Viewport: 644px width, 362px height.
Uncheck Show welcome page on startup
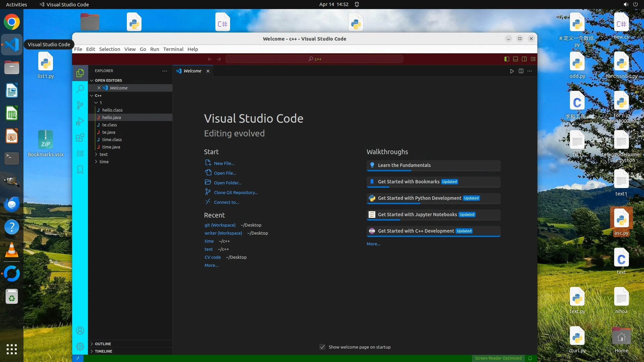coord(322,347)
